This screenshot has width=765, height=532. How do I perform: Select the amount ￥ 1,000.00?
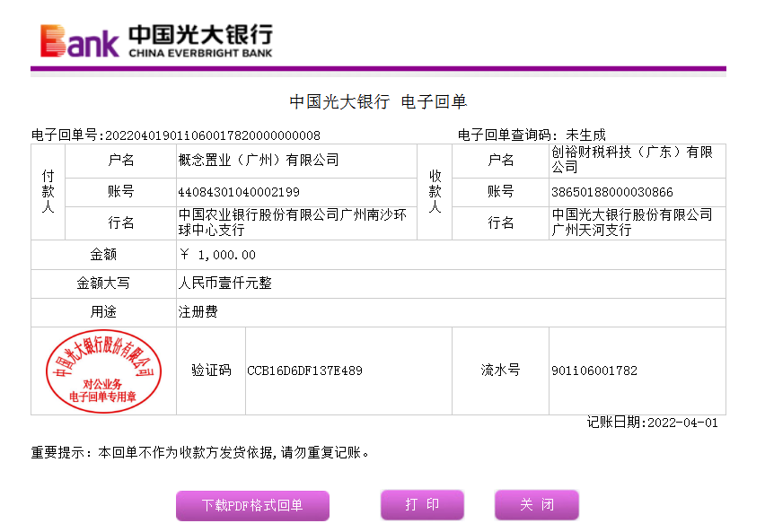tap(217, 255)
